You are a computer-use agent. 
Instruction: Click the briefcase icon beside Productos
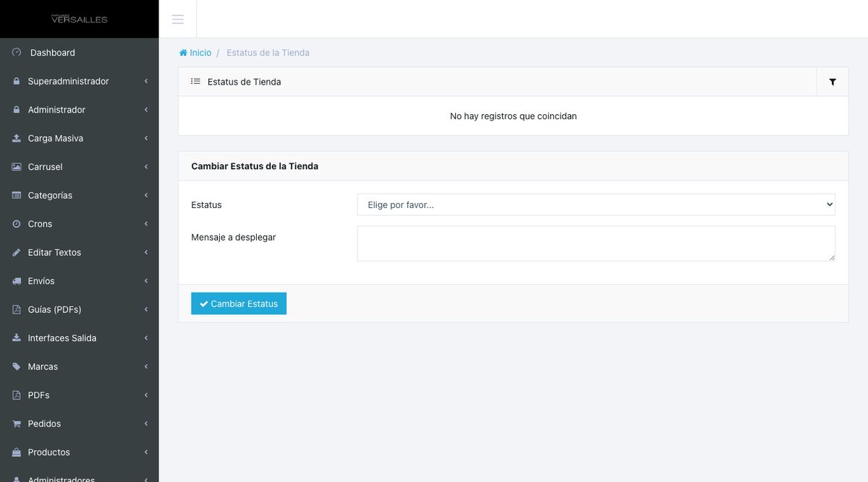click(x=17, y=452)
